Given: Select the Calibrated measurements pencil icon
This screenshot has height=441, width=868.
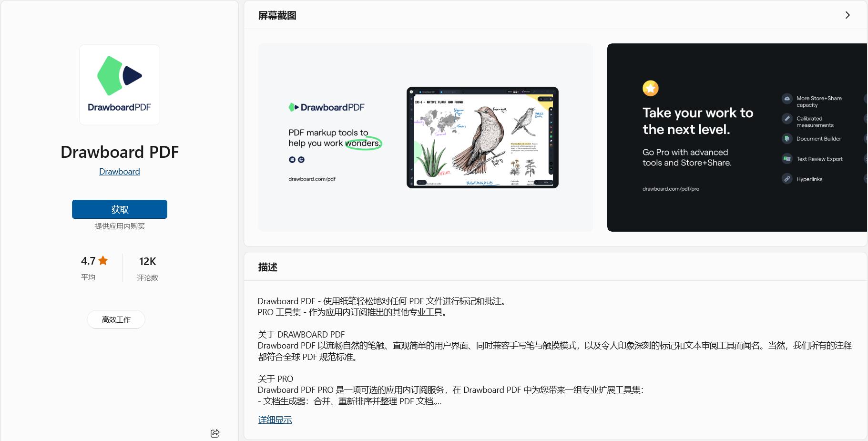Looking at the screenshot, I should [x=787, y=119].
